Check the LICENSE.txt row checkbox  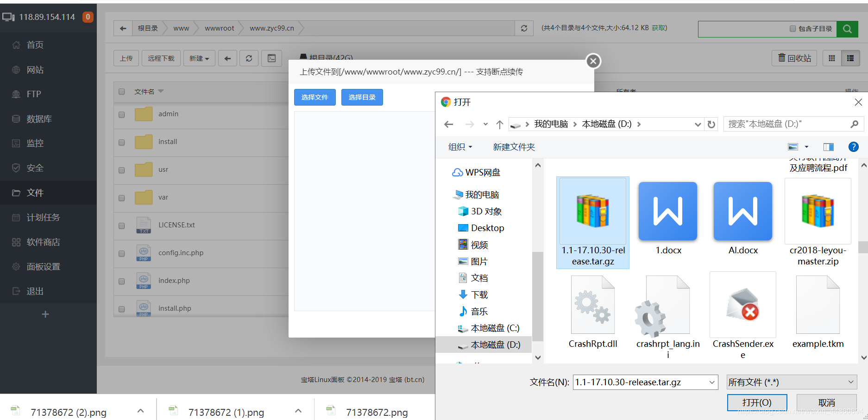(122, 226)
